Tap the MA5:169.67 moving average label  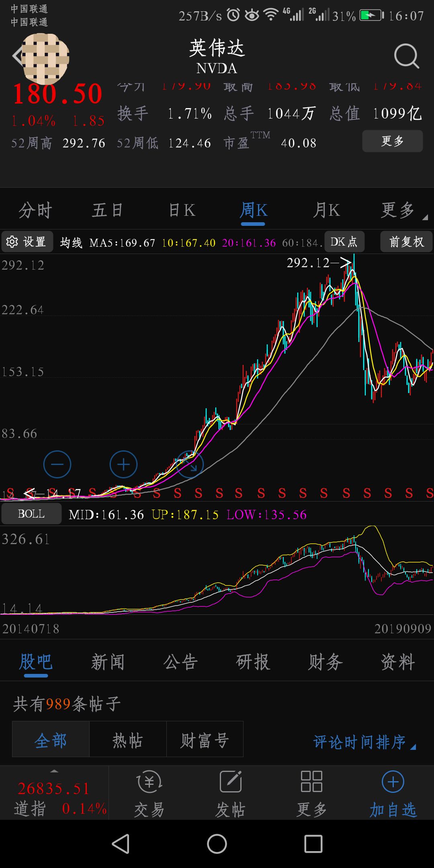click(x=122, y=243)
